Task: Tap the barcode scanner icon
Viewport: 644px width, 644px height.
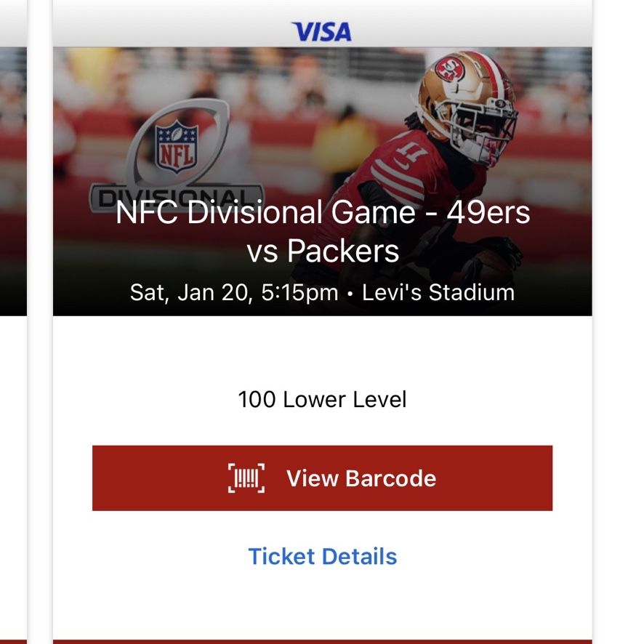Action: point(246,478)
